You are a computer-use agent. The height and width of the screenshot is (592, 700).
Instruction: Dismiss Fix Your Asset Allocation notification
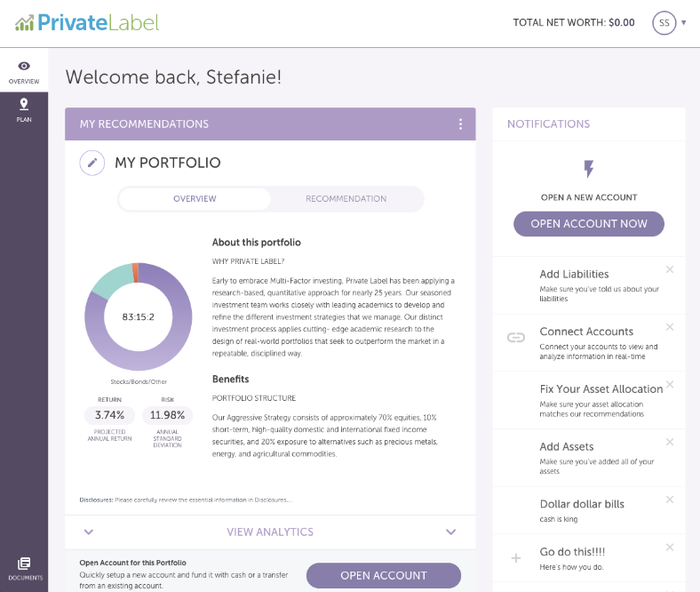[x=670, y=384]
